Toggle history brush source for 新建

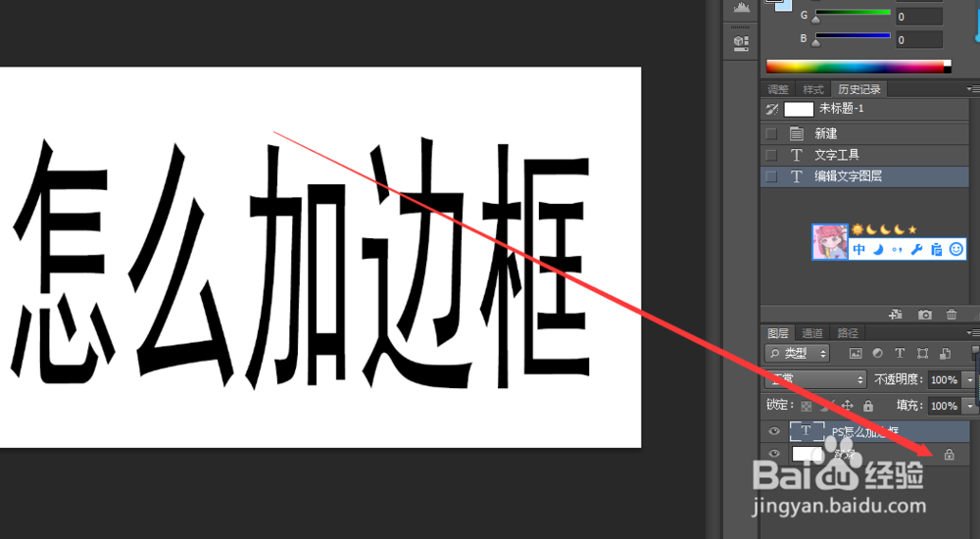tap(771, 134)
